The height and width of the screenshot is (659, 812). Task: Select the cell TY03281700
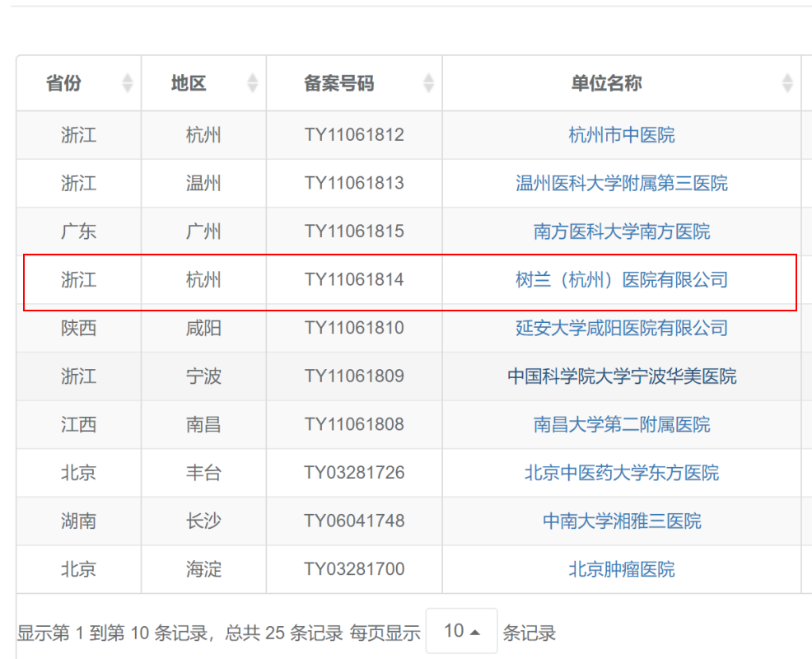click(x=354, y=569)
